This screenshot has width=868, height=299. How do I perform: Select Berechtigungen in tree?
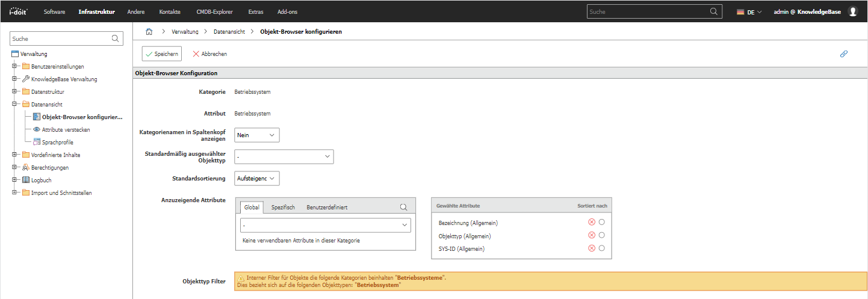(x=50, y=167)
